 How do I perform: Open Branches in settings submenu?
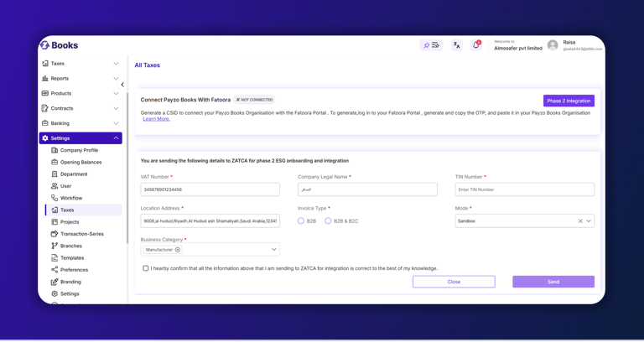71,246
